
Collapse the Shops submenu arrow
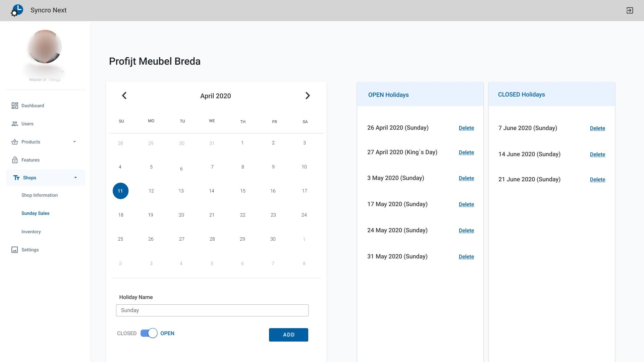[75, 178]
